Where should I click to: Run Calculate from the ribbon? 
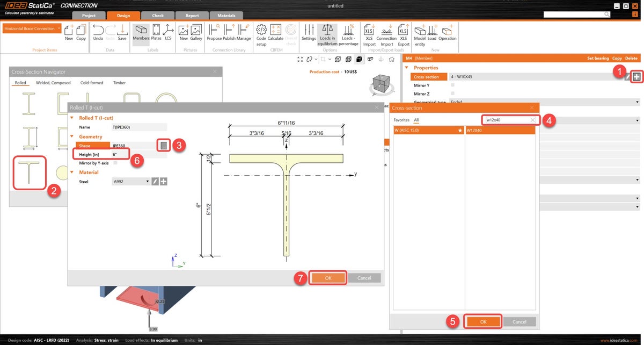pyautogui.click(x=276, y=33)
